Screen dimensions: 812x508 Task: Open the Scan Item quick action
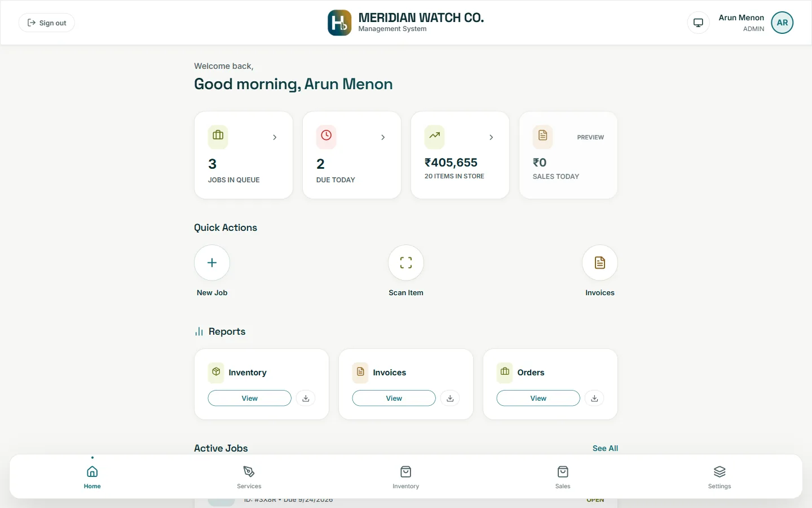tap(406, 262)
